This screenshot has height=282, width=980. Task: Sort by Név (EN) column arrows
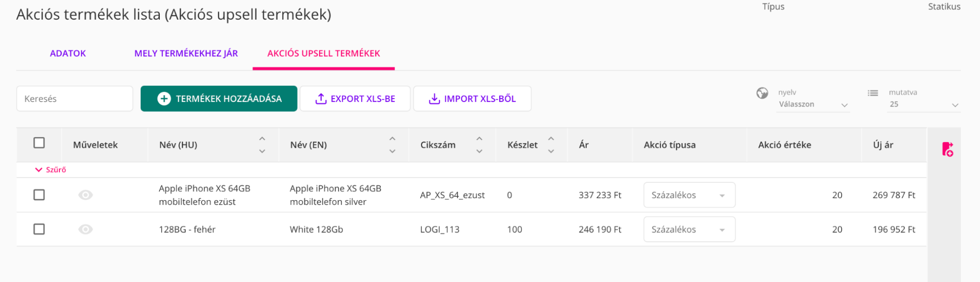coord(392,145)
